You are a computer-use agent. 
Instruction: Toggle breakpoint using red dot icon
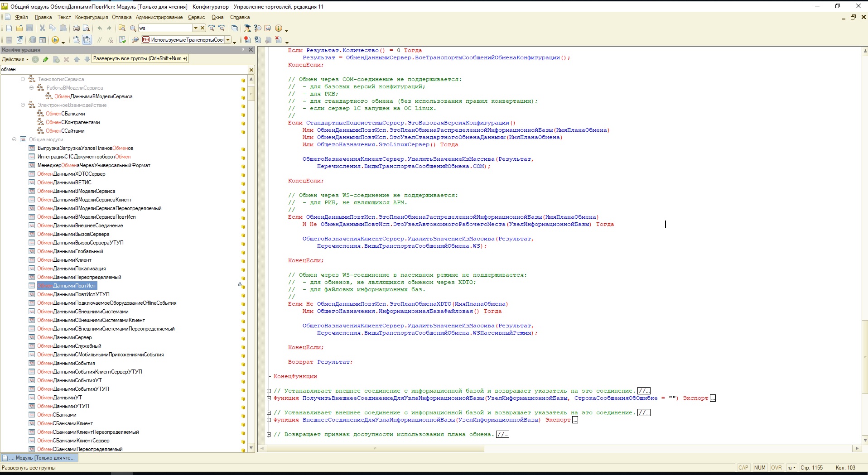(x=247, y=40)
